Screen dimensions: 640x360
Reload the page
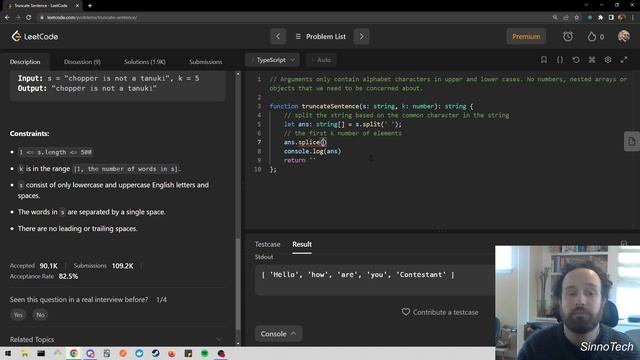coord(29,18)
